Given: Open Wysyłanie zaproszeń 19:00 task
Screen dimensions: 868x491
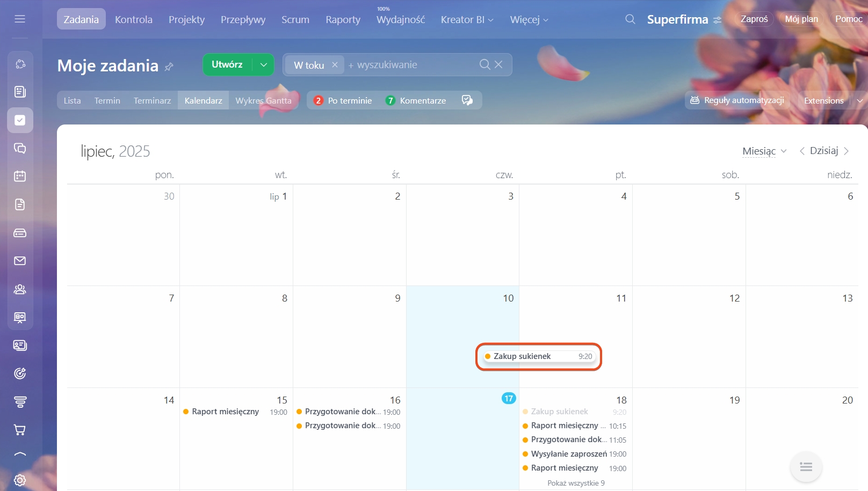Looking at the screenshot, I should [x=575, y=454].
